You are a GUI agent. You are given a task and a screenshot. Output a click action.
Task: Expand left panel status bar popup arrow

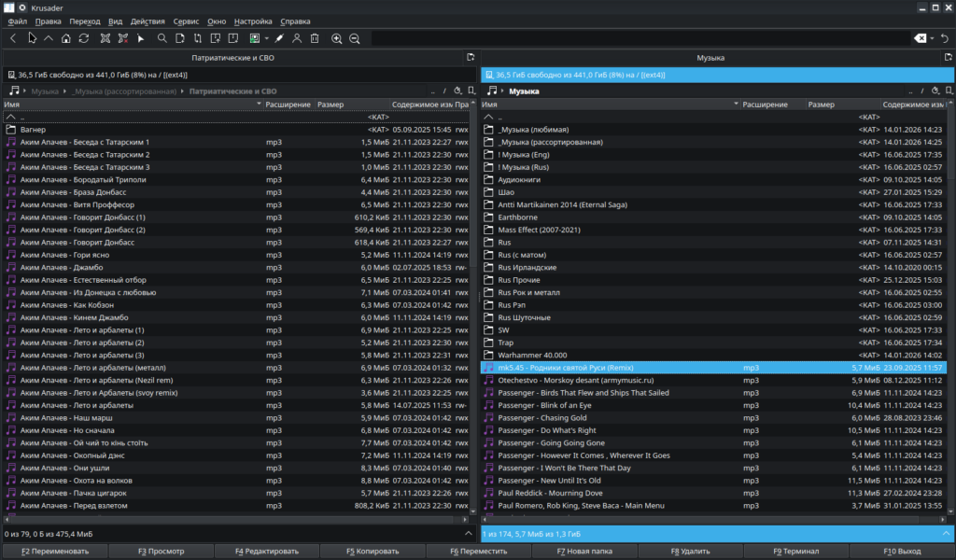click(x=468, y=533)
